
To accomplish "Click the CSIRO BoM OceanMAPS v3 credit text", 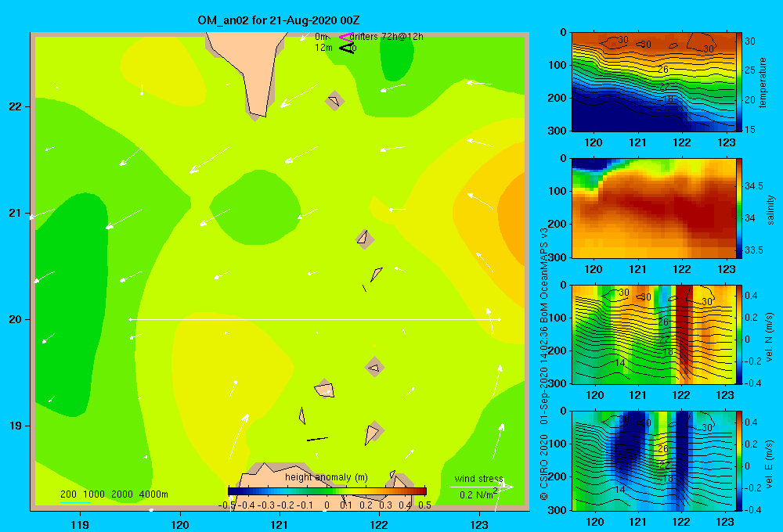I will coord(544,363).
